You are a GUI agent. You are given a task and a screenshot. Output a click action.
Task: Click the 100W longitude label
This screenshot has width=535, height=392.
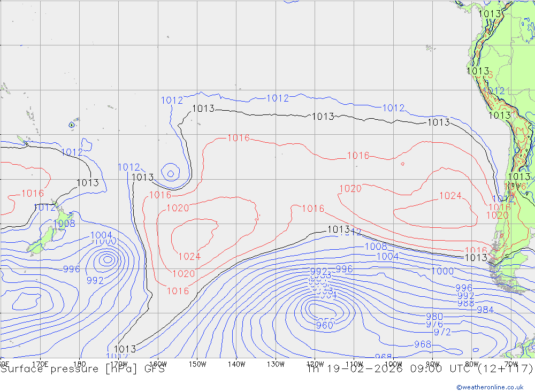coord(393,364)
